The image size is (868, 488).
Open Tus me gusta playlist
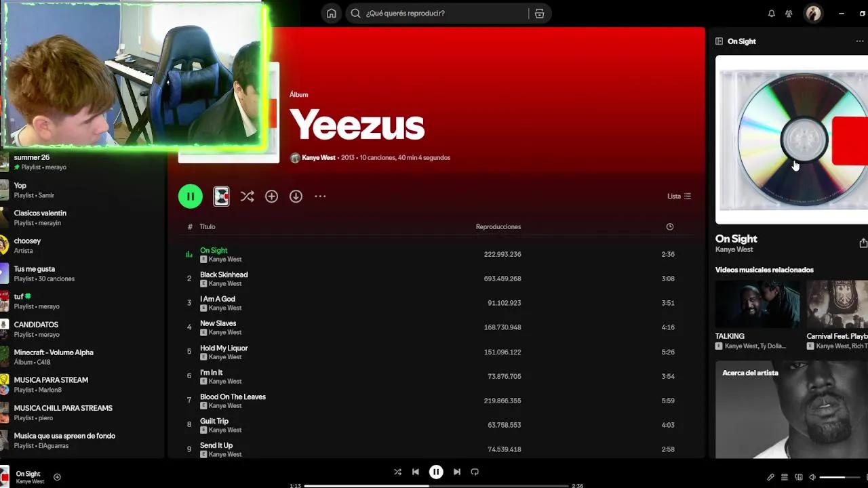pyautogui.click(x=81, y=274)
